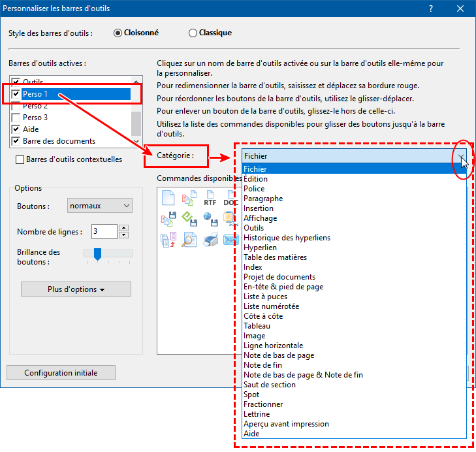Select the Classique toolbar style
The width and height of the screenshot is (476, 452).
click(193, 33)
